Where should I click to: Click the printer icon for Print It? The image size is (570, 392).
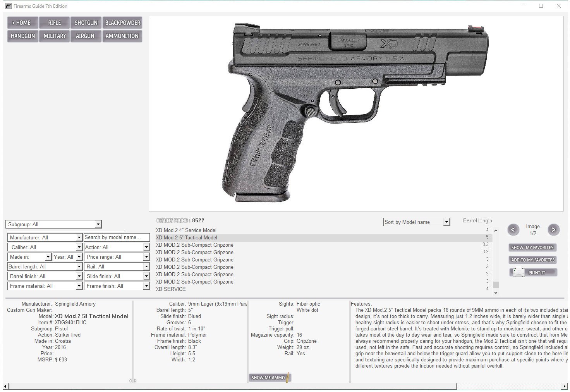click(518, 272)
